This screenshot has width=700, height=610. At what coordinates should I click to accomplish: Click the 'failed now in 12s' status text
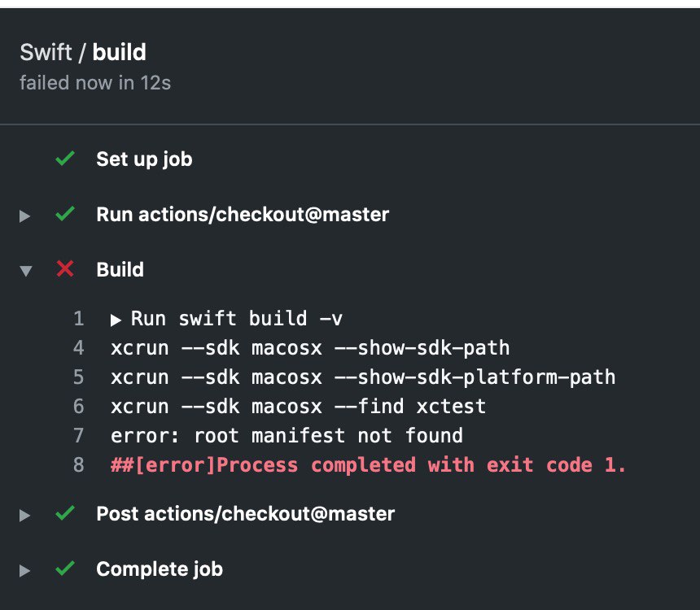95,83
